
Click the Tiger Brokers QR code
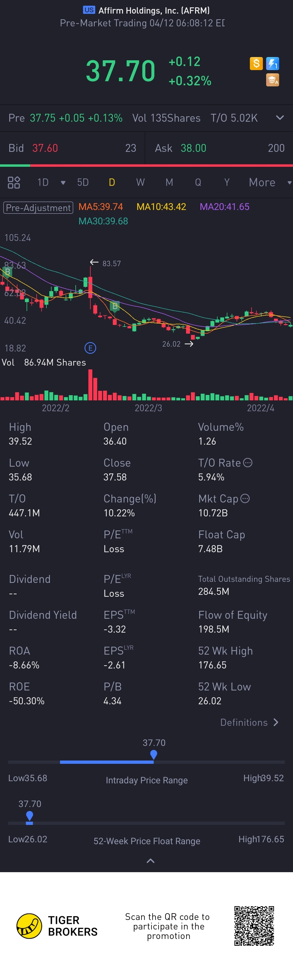coord(254,926)
